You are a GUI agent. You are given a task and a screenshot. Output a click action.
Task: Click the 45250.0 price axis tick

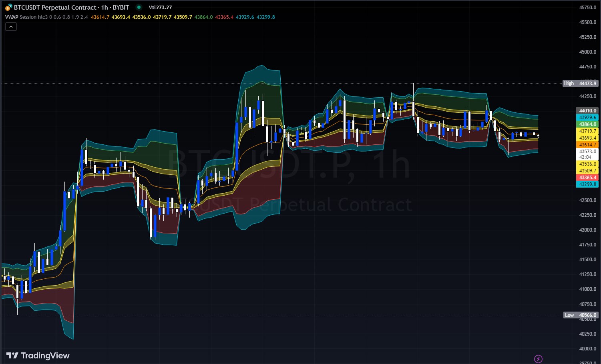[x=588, y=37]
